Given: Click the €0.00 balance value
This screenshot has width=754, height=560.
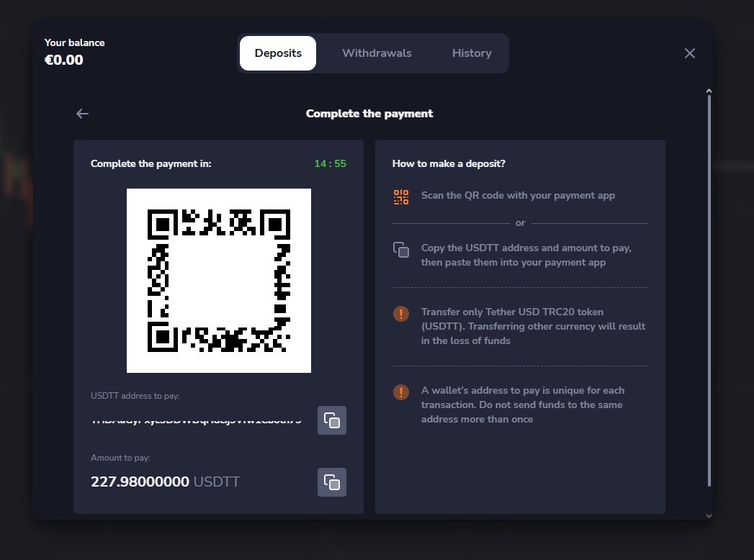Looking at the screenshot, I should (x=63, y=60).
